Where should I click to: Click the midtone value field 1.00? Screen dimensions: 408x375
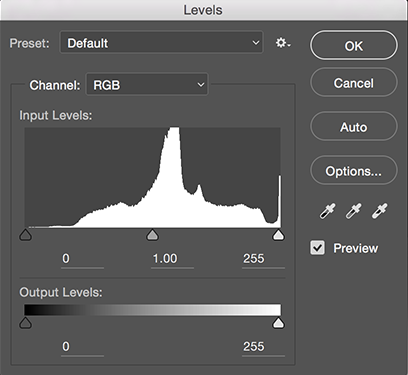click(x=172, y=259)
